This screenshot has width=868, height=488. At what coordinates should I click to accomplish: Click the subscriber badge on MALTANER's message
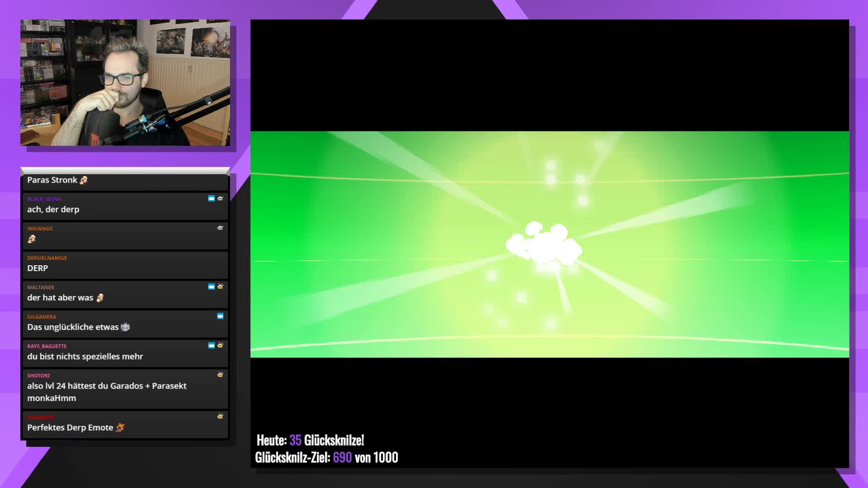[x=220, y=286]
